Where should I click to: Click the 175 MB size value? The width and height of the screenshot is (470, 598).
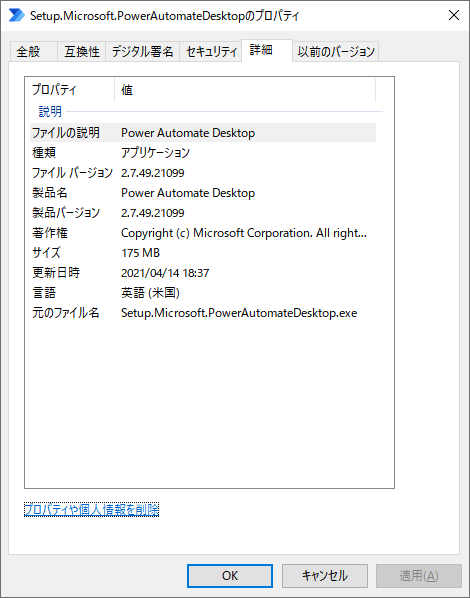[140, 253]
